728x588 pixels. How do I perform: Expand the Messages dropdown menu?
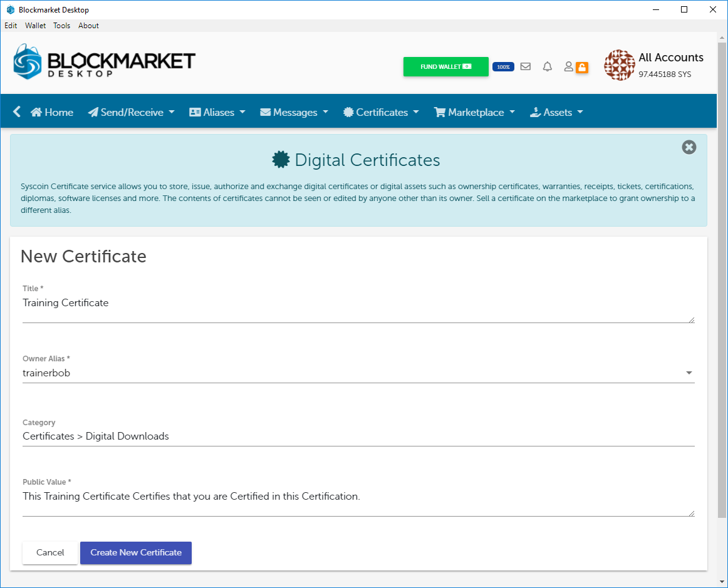[294, 112]
